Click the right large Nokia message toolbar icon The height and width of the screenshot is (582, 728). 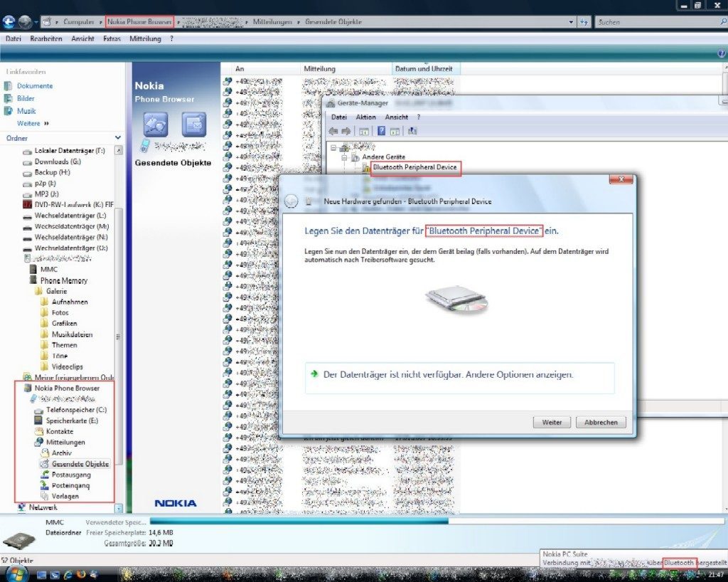coord(193,124)
